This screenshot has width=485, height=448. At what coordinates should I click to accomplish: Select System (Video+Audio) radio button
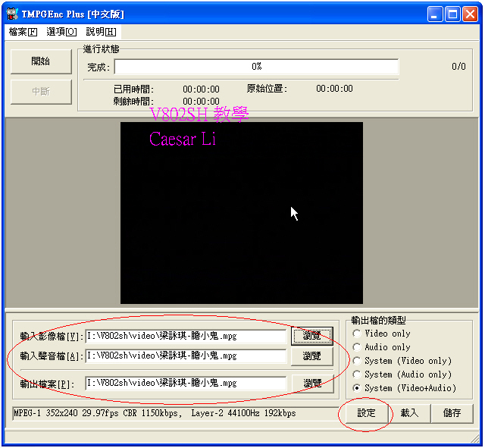[357, 388]
